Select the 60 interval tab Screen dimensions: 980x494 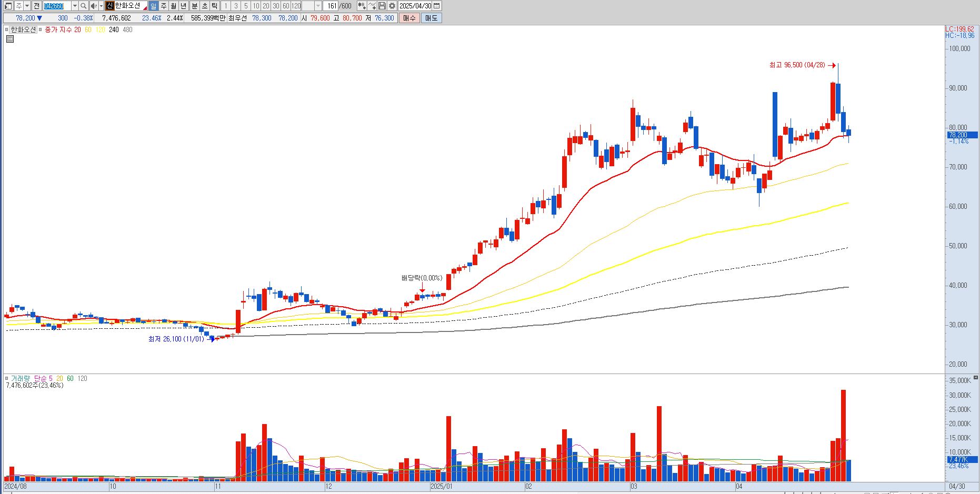click(286, 6)
